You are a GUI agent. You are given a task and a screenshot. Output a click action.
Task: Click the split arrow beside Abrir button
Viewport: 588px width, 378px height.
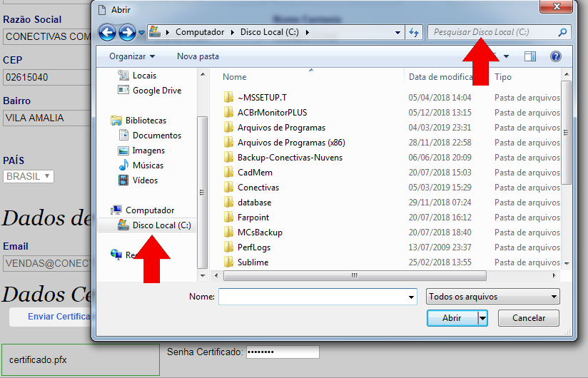pos(483,318)
